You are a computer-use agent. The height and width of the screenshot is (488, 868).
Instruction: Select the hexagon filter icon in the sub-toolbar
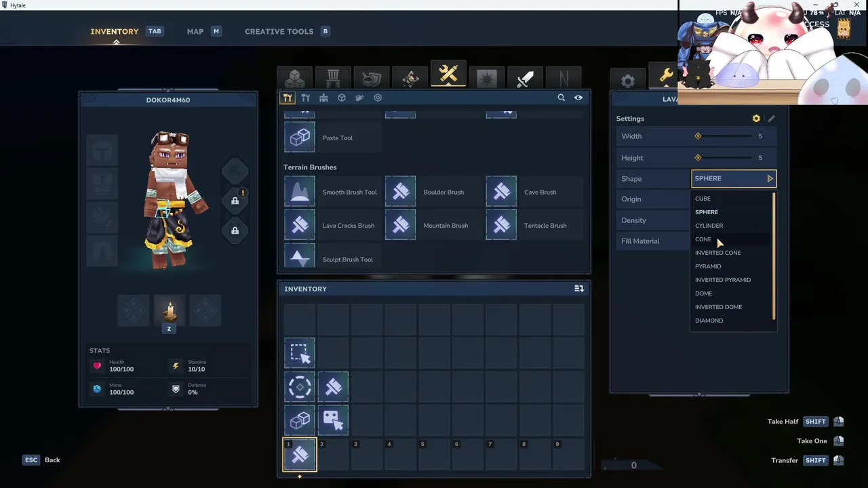click(378, 98)
